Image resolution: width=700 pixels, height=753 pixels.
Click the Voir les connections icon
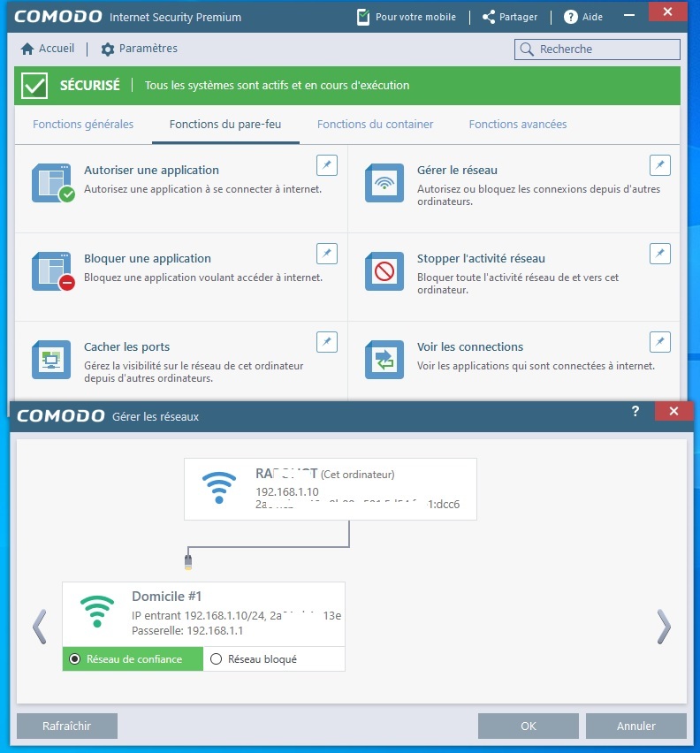coord(384,360)
